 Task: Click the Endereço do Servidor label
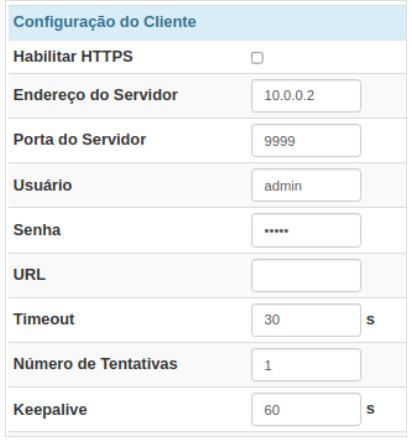pos(95,95)
